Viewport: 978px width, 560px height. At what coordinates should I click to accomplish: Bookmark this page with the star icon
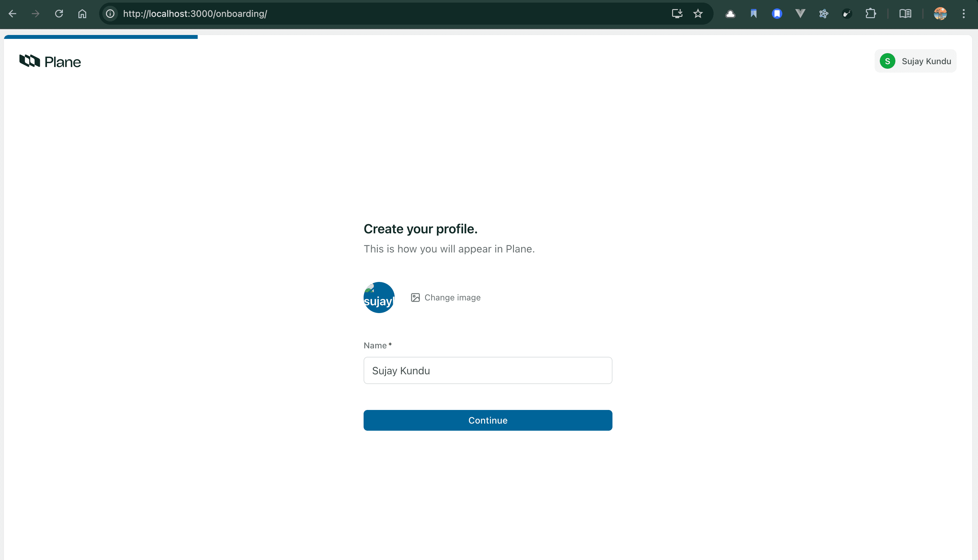click(x=698, y=14)
